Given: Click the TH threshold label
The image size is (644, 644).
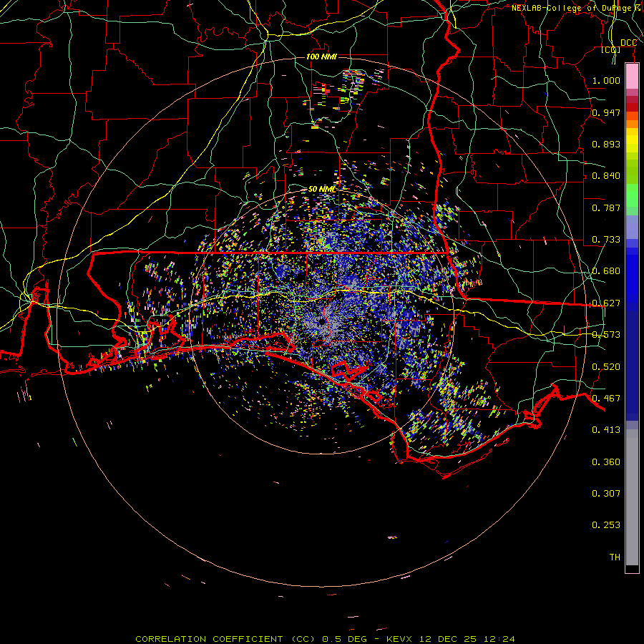Looking at the screenshot, I should 615,557.
